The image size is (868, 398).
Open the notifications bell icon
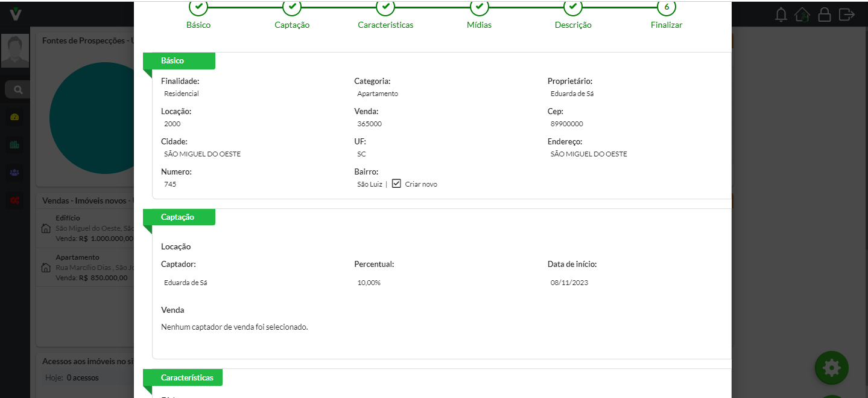pyautogui.click(x=781, y=14)
